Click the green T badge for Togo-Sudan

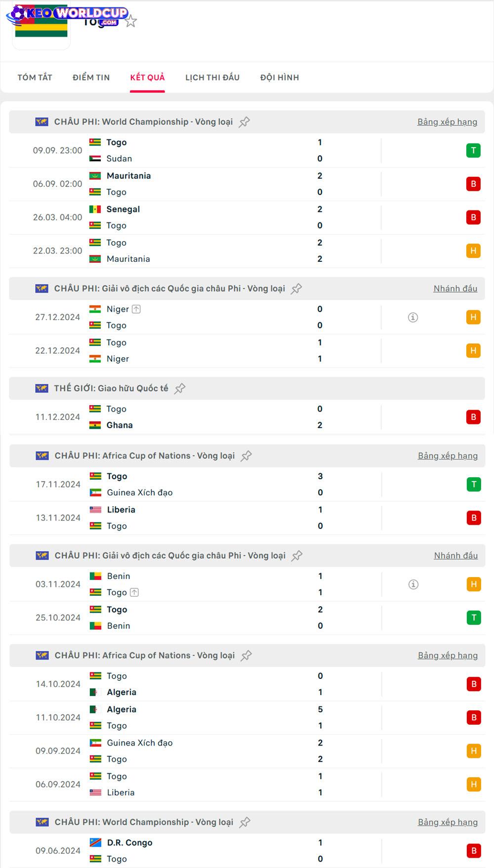point(473,150)
